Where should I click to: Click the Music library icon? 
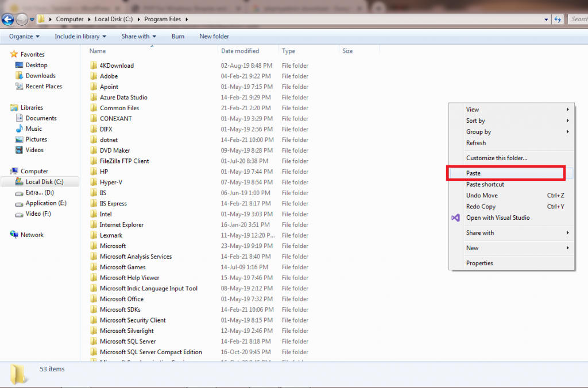click(x=19, y=129)
